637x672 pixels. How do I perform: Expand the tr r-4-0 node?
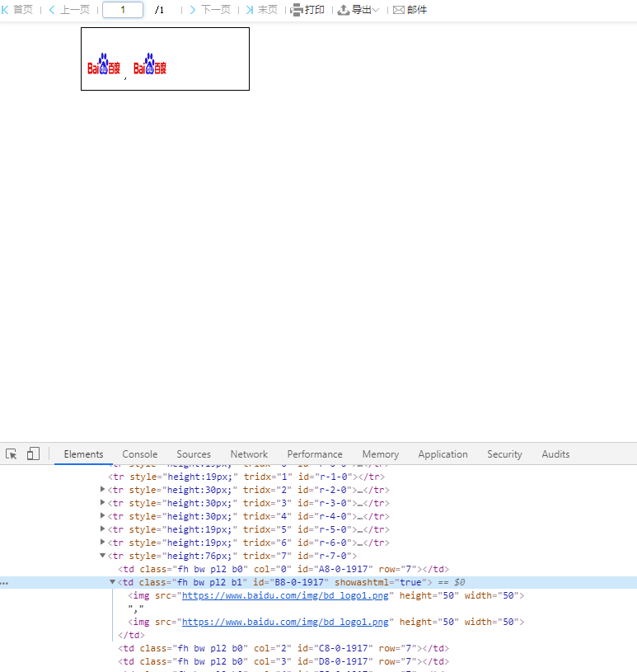point(102,515)
